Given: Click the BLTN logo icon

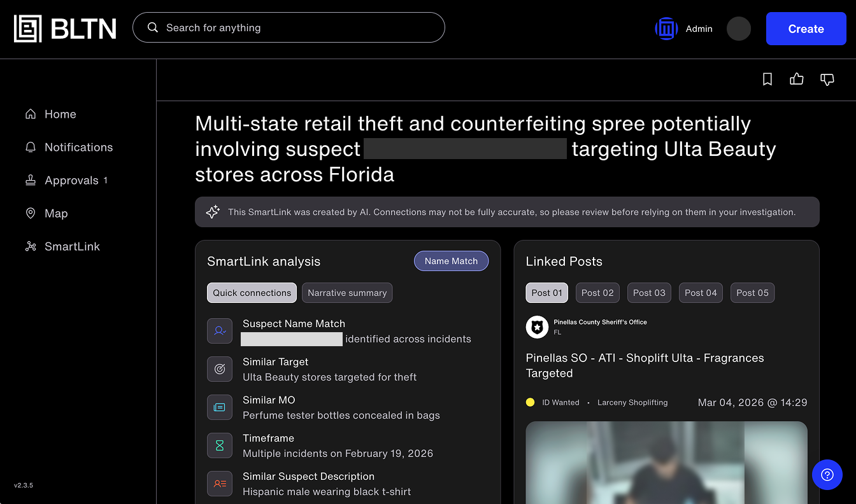Looking at the screenshot, I should click(28, 29).
